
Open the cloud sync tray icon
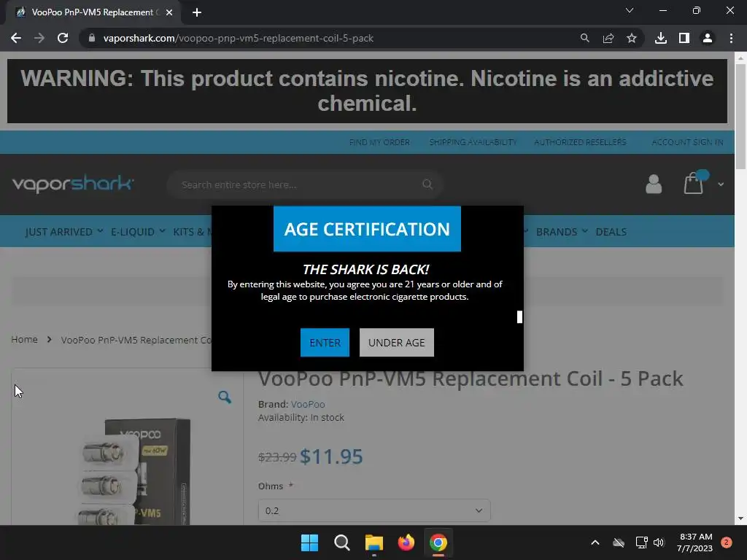(x=619, y=542)
